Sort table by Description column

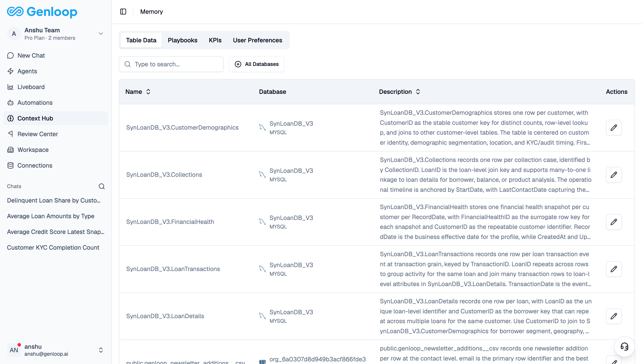tap(399, 92)
